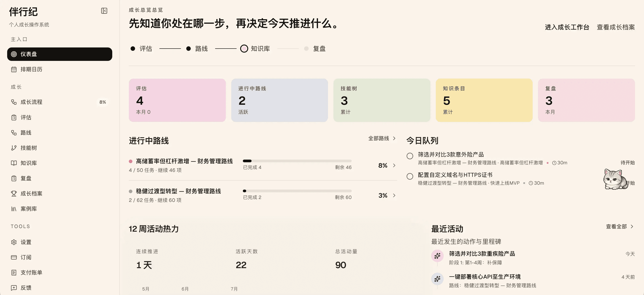644x295 pixels.
Task: Collapse the sidebar with the panel icon
Action: click(104, 11)
